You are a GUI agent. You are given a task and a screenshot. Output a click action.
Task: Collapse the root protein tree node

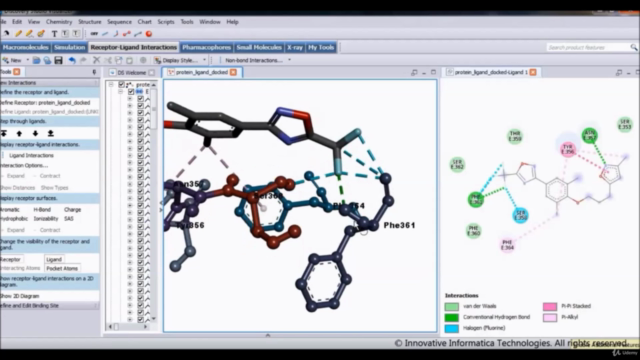tap(111, 84)
